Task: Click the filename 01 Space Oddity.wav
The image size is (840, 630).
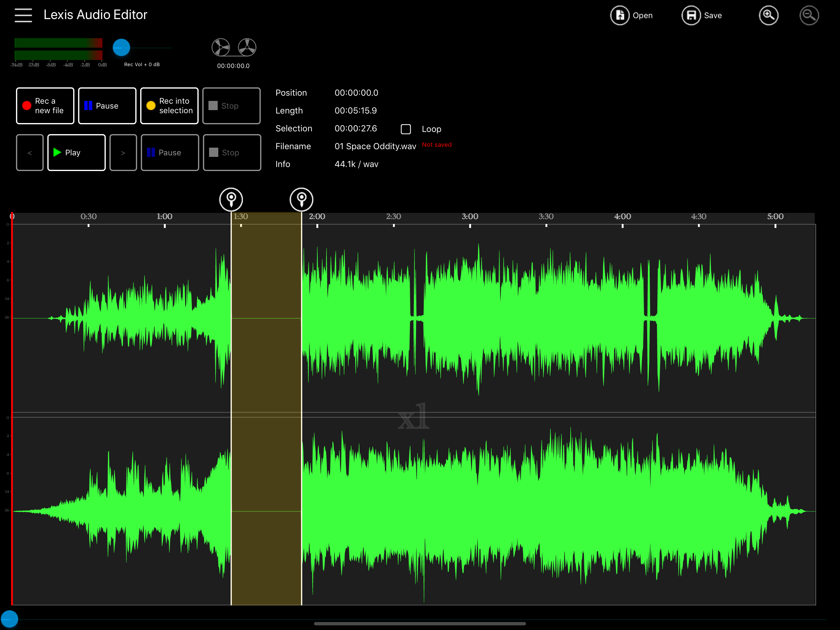Action: [375, 146]
